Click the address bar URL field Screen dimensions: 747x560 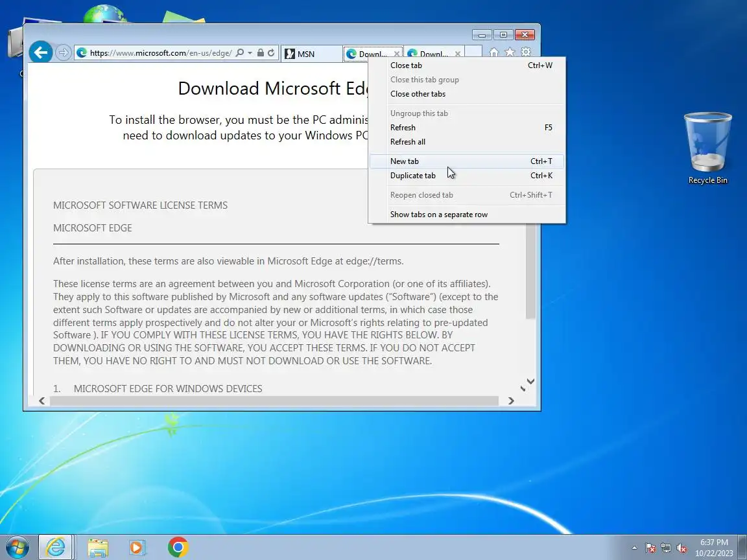pyautogui.click(x=161, y=53)
